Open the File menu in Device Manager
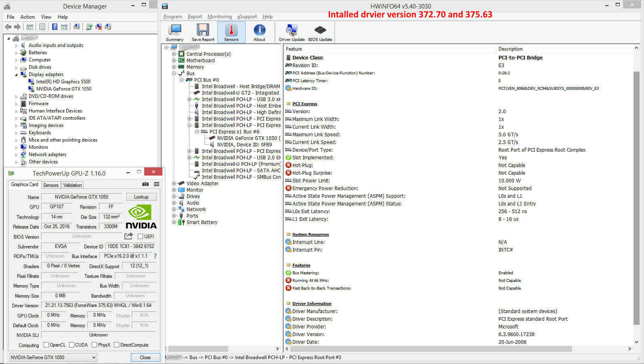The height and width of the screenshot is (364, 644). 11,17
